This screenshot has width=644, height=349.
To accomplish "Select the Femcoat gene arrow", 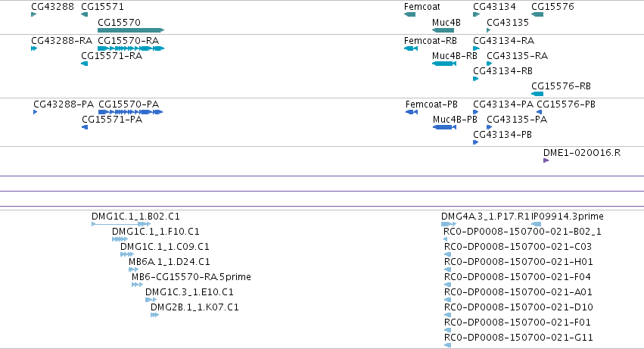I will coord(409,14).
